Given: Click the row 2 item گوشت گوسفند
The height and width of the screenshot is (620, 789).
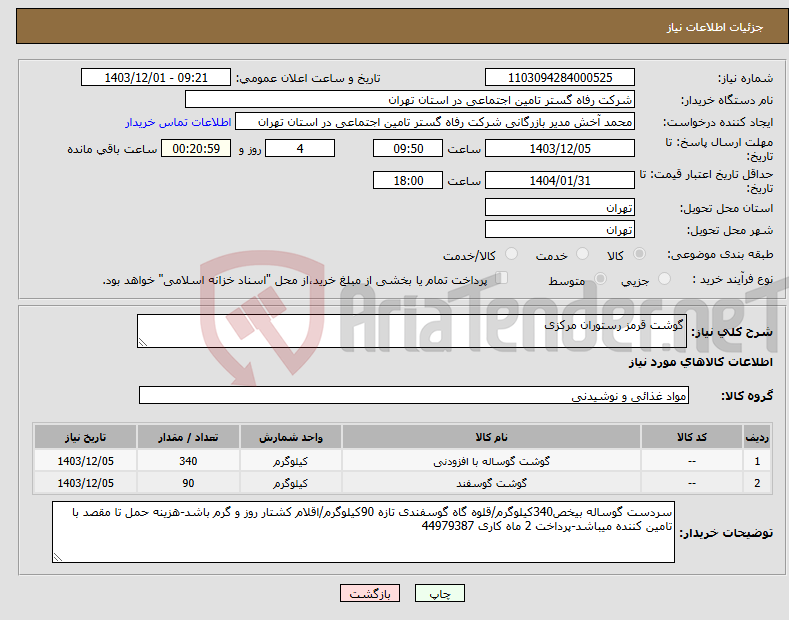Looking at the screenshot, I should (491, 483).
